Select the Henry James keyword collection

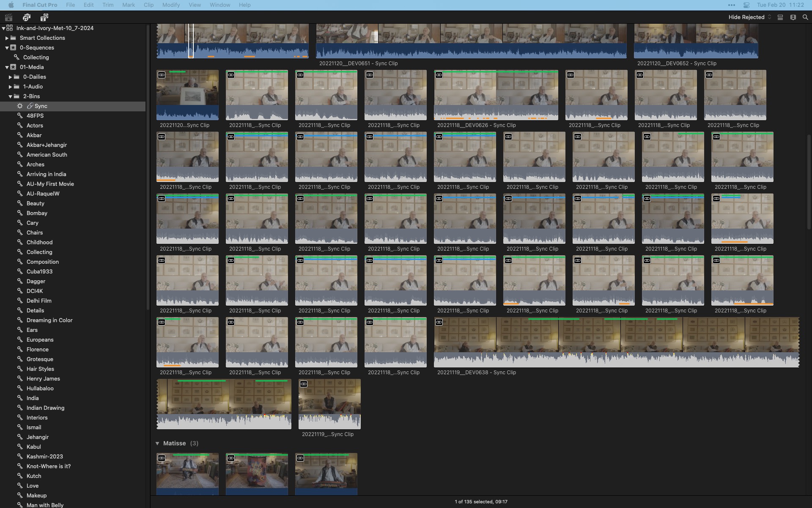click(x=43, y=378)
